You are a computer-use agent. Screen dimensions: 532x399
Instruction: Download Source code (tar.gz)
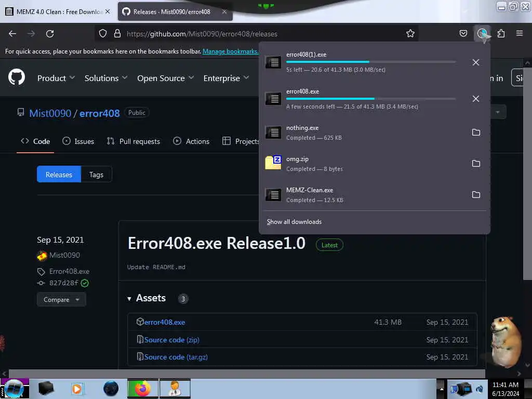pyautogui.click(x=176, y=357)
